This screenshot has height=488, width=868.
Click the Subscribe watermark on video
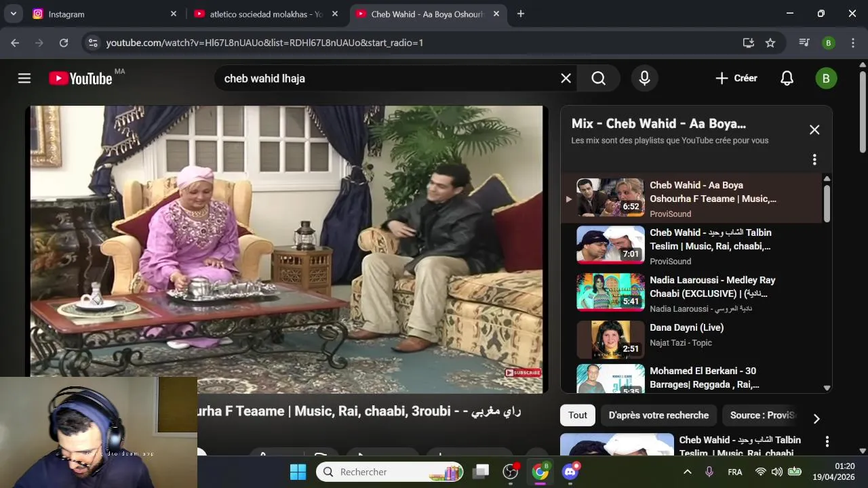523,373
